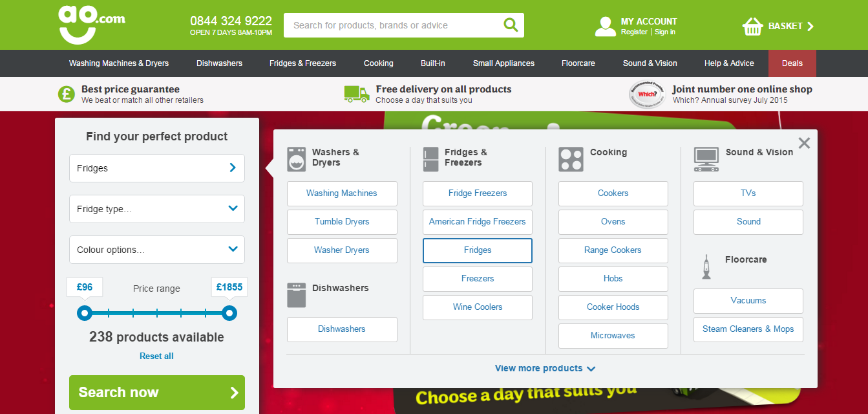Click the Sound & Vision TV icon

pos(706,158)
